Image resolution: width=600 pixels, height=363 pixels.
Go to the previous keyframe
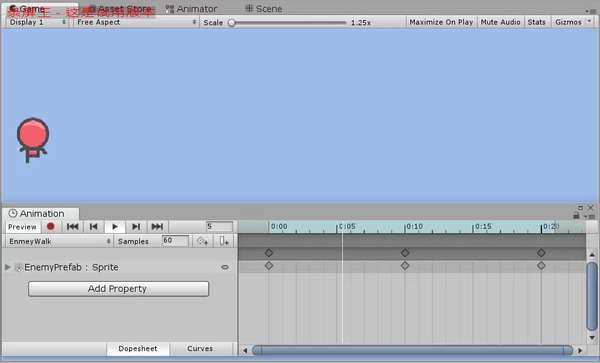93,226
